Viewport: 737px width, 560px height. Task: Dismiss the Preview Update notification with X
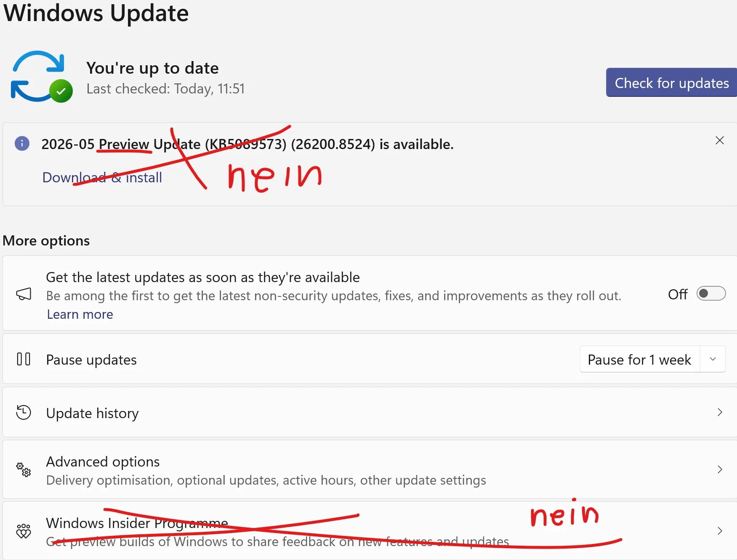point(720,140)
